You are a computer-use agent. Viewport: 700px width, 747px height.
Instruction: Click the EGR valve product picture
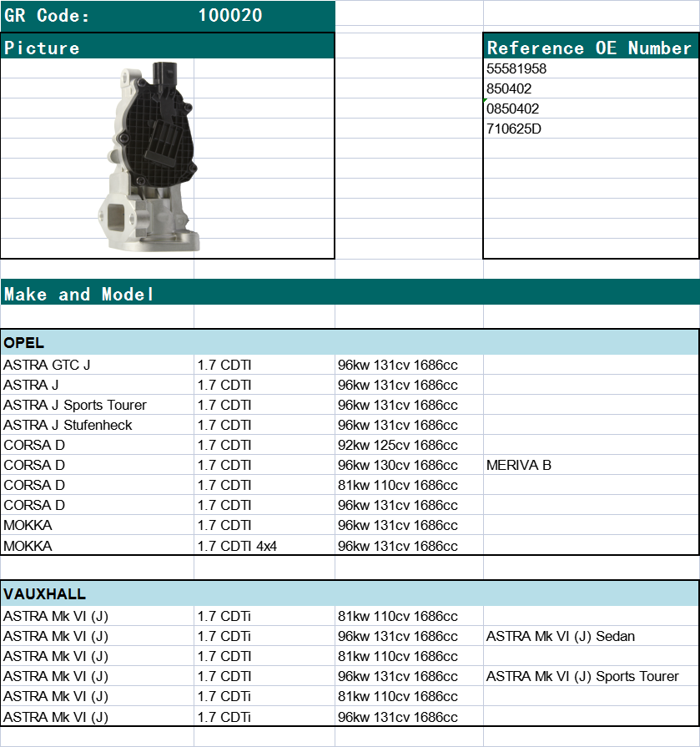coord(149,156)
